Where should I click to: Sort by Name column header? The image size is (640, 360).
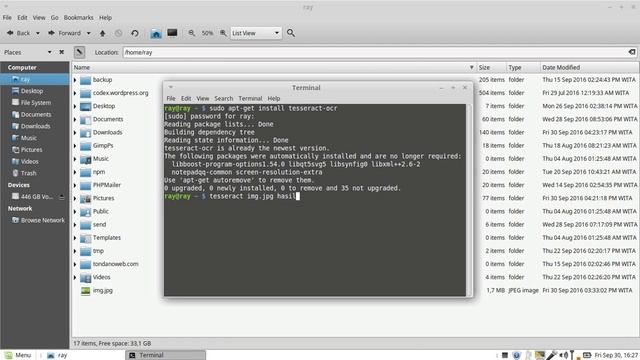(x=274, y=67)
